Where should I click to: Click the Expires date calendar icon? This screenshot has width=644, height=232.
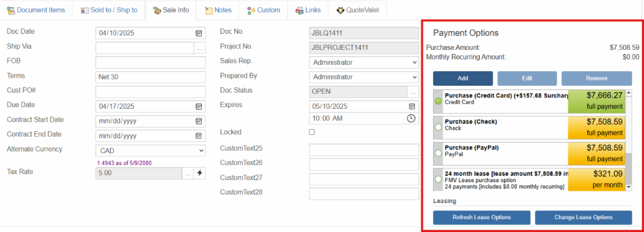point(412,106)
